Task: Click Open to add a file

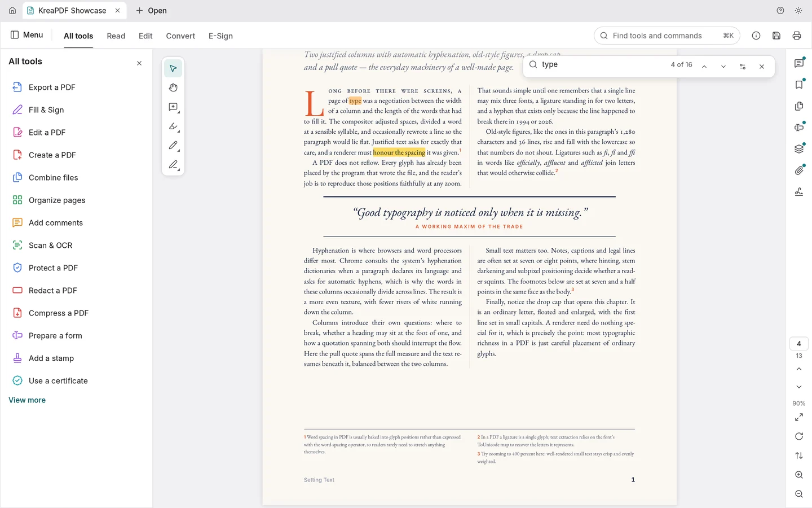Action: [x=151, y=10]
